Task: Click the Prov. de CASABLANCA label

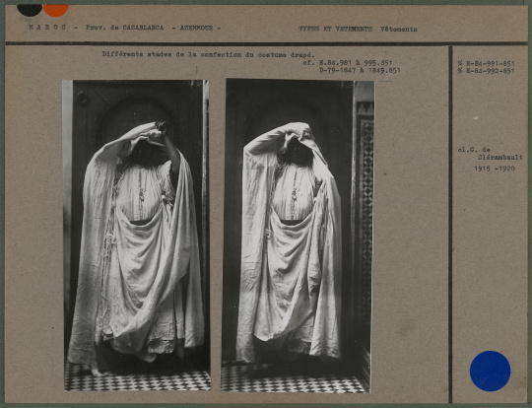Action: point(124,28)
